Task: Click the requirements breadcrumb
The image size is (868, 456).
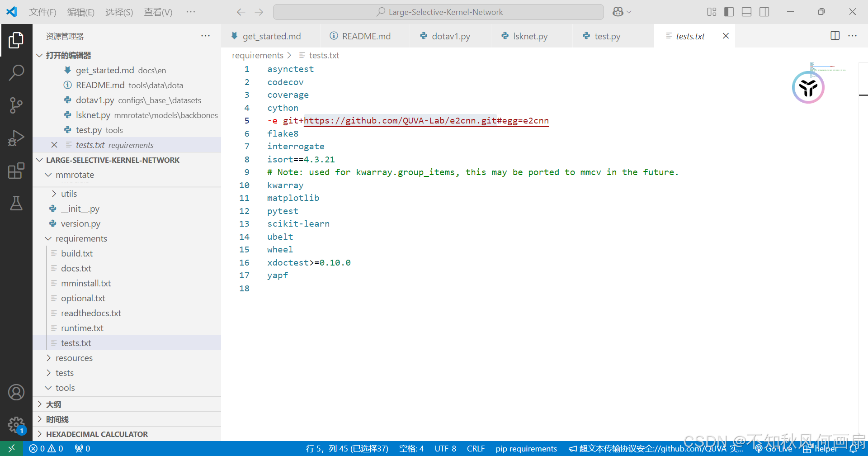Action: 258,55
